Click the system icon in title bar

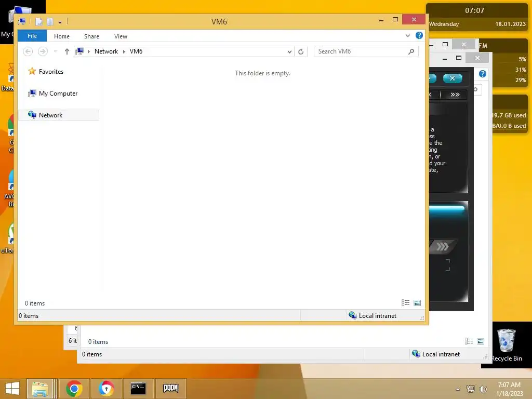pyautogui.click(x=22, y=22)
